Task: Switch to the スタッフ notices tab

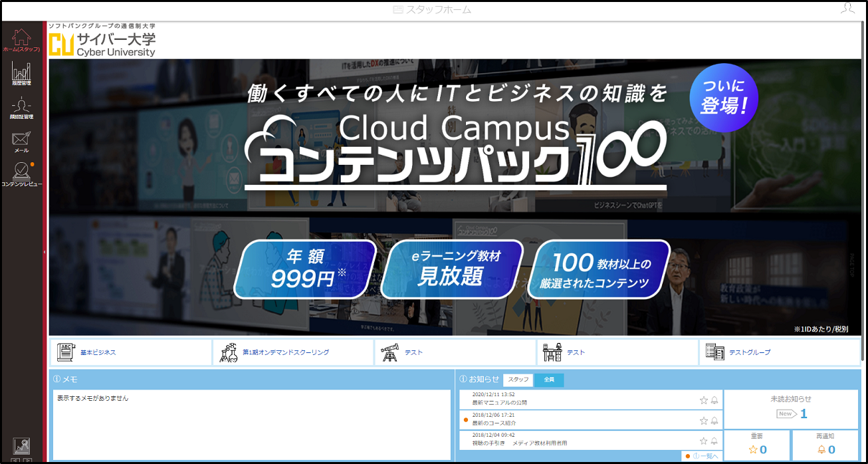Action: pyautogui.click(x=518, y=380)
